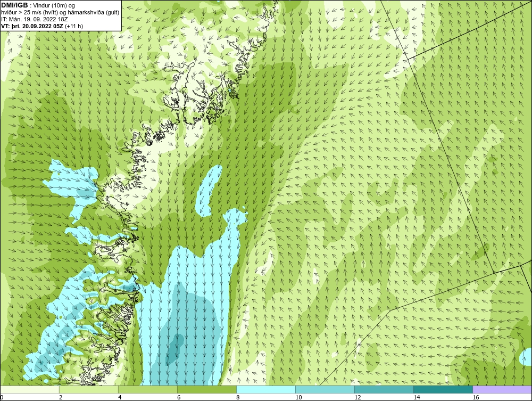Click the 'IT: Mán. 19. 09. 2022 18Z' line
532x401 pixels.
[x=34, y=19]
